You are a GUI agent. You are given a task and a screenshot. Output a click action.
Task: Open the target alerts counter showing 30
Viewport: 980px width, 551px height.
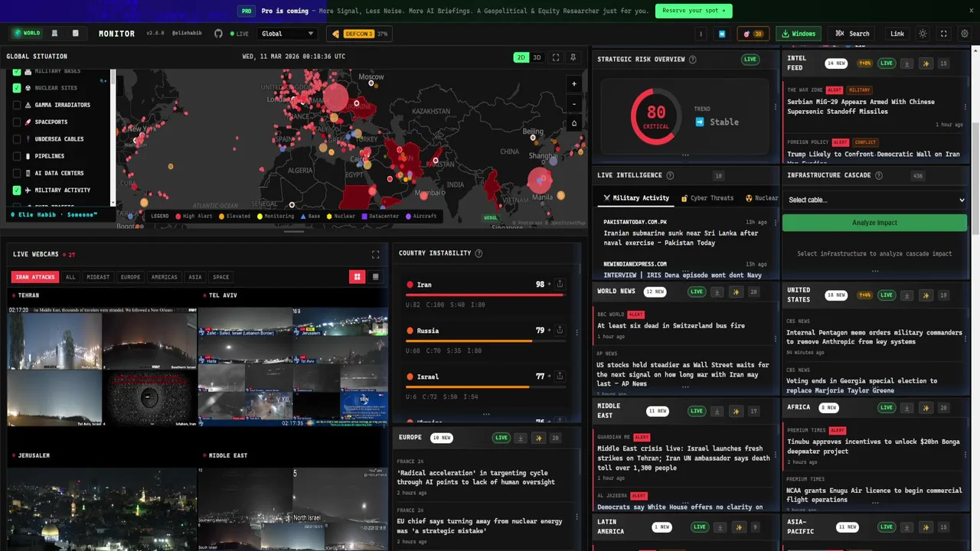753,34
